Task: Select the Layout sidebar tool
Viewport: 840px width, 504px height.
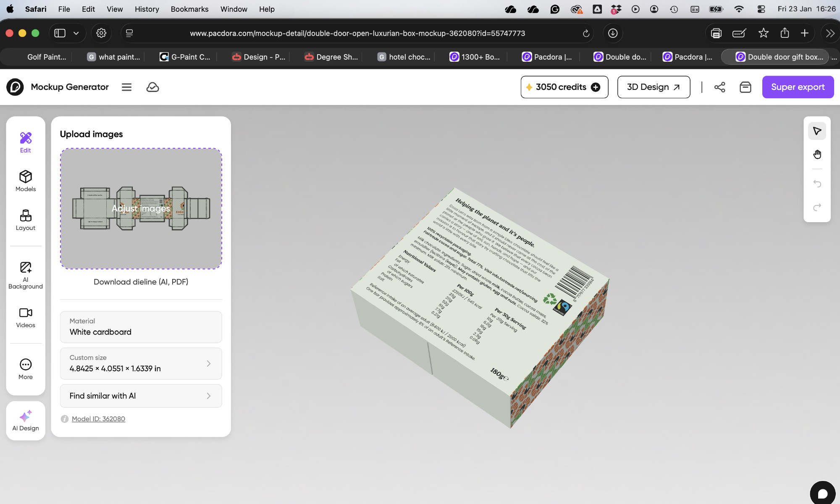Action: pyautogui.click(x=26, y=220)
